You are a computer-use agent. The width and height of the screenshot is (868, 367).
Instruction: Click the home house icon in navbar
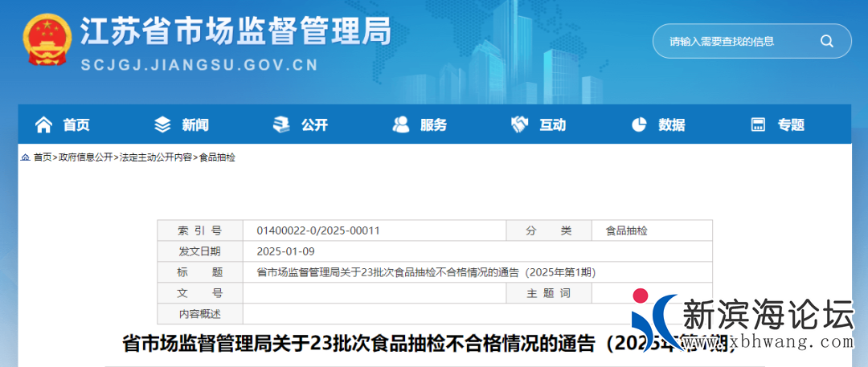43,124
